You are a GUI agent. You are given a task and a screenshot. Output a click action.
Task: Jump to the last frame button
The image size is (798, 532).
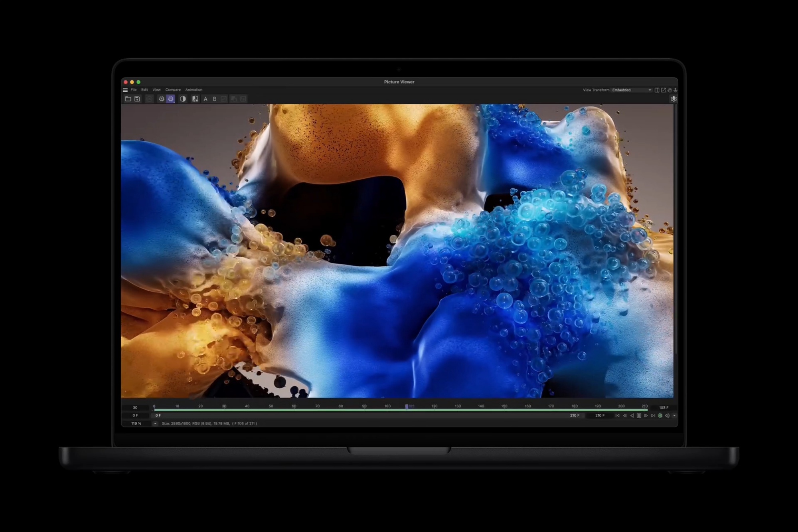(653, 415)
